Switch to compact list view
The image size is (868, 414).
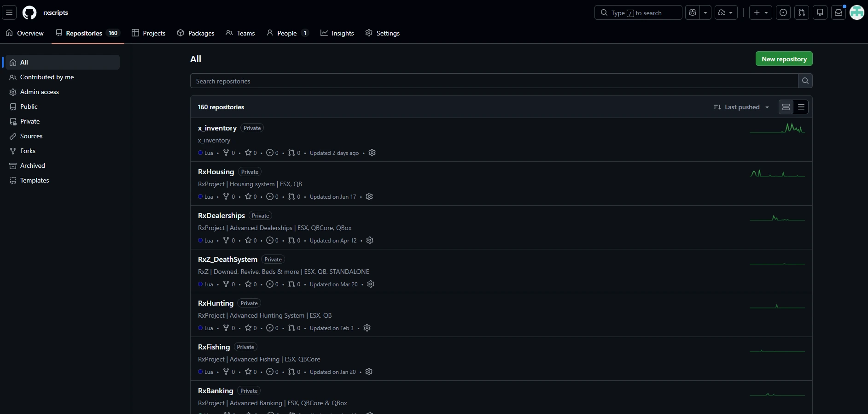[801, 107]
